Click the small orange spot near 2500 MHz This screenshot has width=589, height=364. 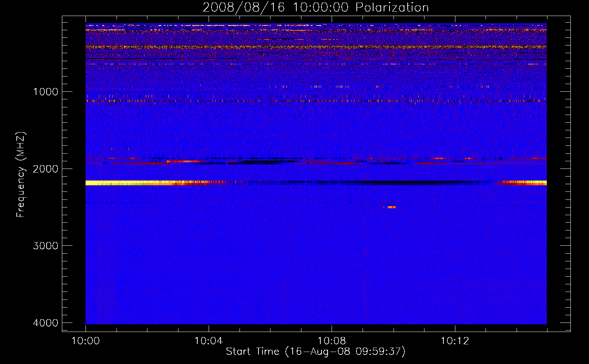coord(391,207)
